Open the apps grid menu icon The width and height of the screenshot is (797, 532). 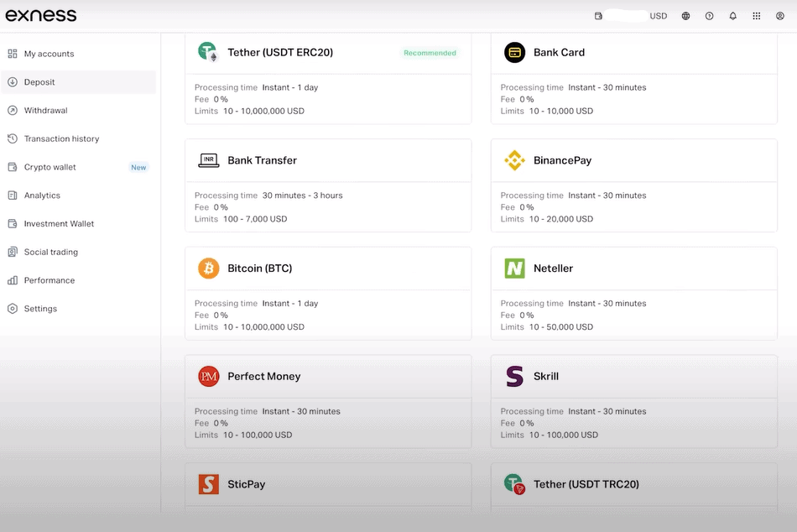click(756, 16)
